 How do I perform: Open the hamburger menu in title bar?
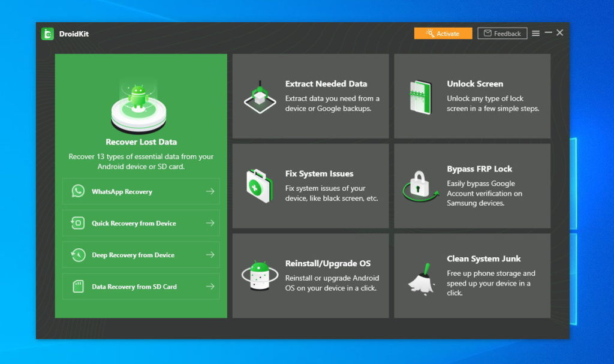(x=535, y=34)
